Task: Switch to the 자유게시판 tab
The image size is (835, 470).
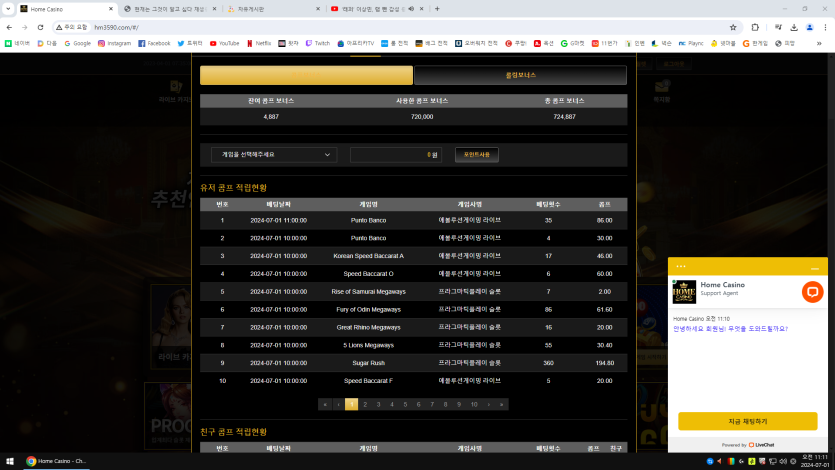Action: [x=273, y=9]
